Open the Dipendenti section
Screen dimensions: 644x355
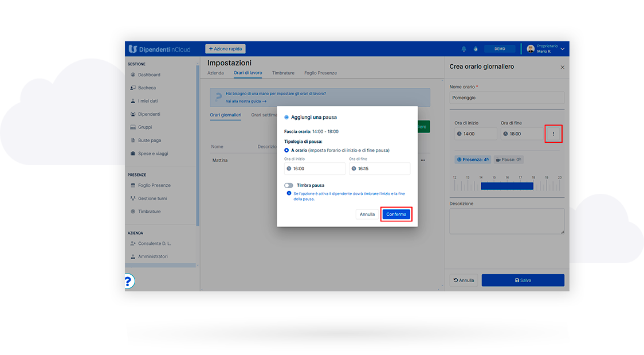tap(148, 114)
